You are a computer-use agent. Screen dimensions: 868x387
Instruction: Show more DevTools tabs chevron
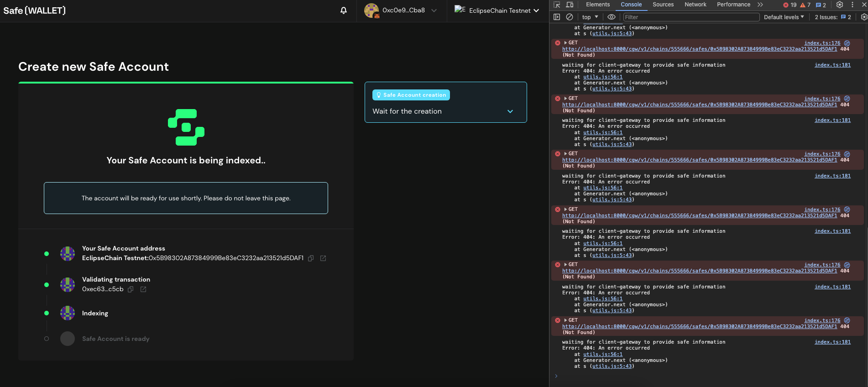pyautogui.click(x=760, y=5)
